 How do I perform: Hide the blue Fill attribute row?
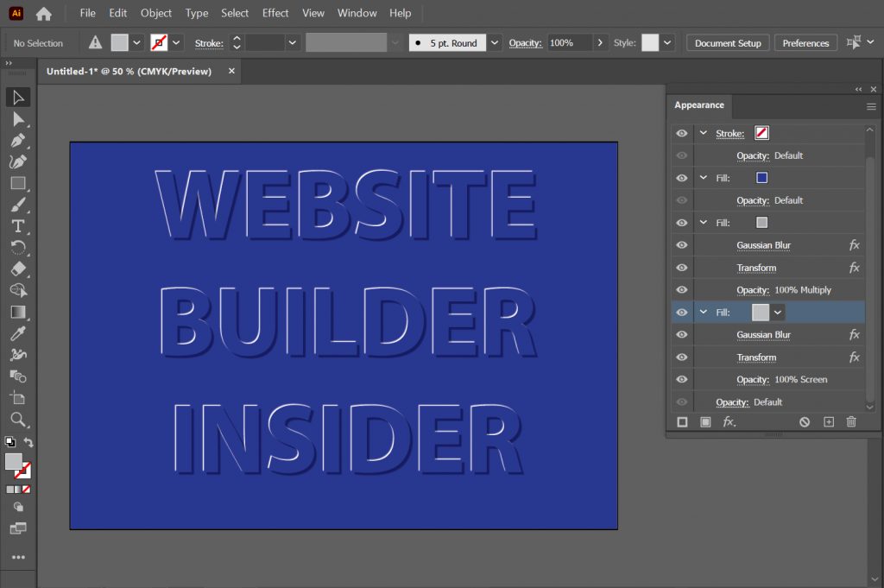[x=681, y=178]
